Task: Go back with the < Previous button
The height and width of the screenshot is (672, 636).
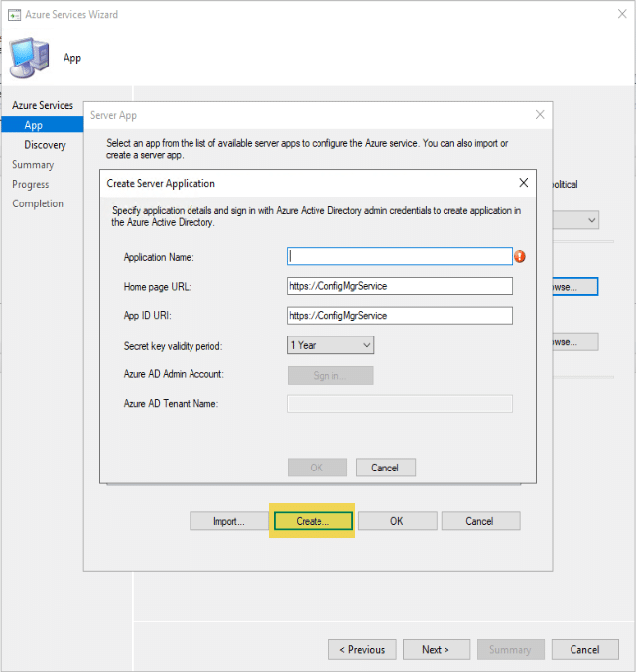Action: pyautogui.click(x=362, y=650)
